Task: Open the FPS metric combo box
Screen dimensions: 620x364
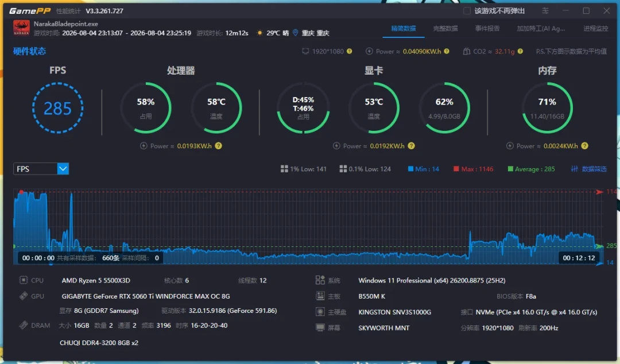Action: click(x=41, y=169)
